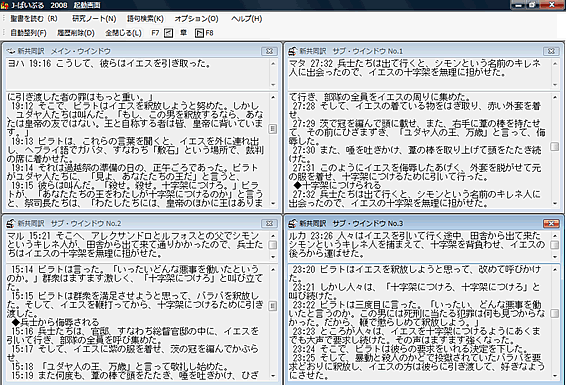Screen dimensions: 567x386
Task: Click 履歴削除(D) toolbar button
Action: [76, 33]
